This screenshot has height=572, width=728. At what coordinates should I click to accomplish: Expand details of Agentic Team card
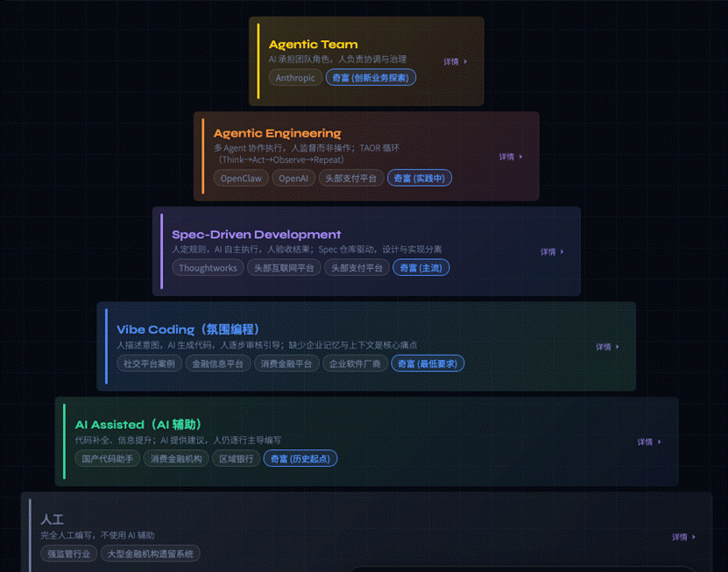455,61
